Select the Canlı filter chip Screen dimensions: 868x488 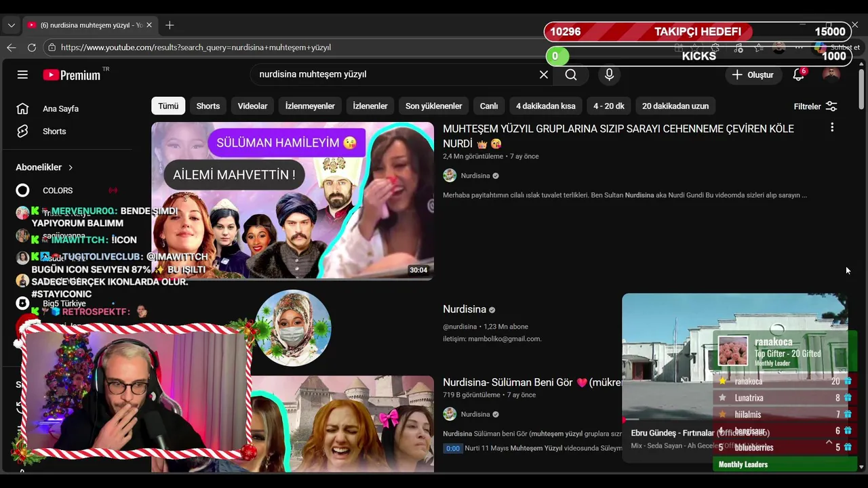click(489, 106)
